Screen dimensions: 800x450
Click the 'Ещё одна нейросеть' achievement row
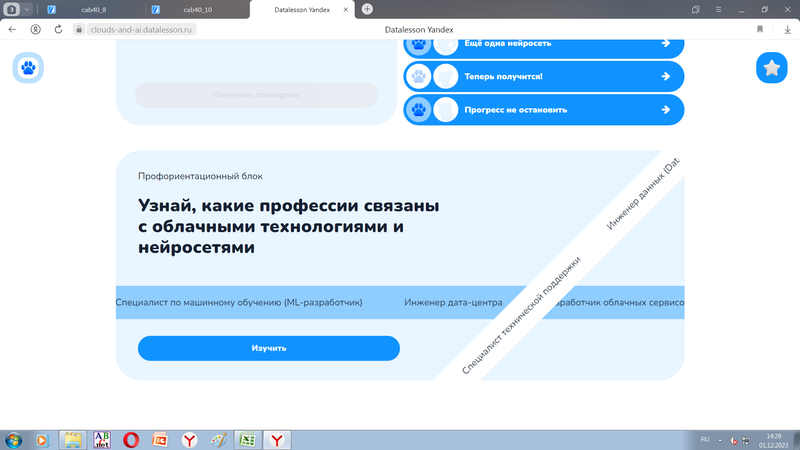[544, 44]
